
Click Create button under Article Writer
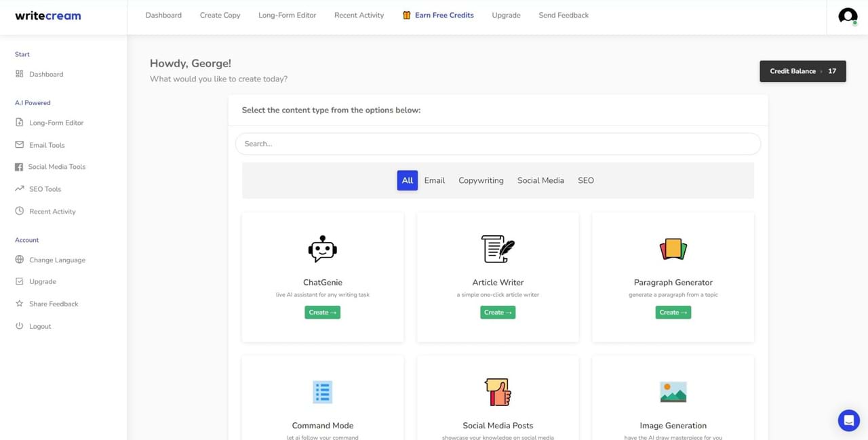498,313
